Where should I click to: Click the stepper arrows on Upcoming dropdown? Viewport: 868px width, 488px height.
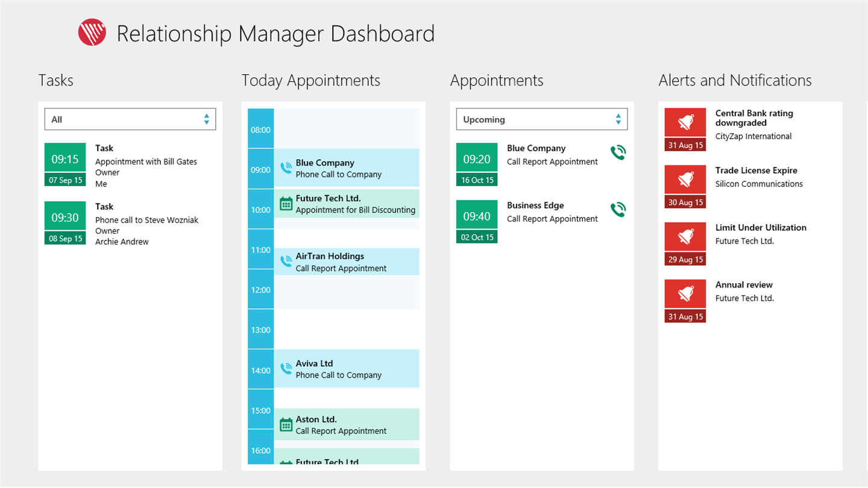point(618,119)
